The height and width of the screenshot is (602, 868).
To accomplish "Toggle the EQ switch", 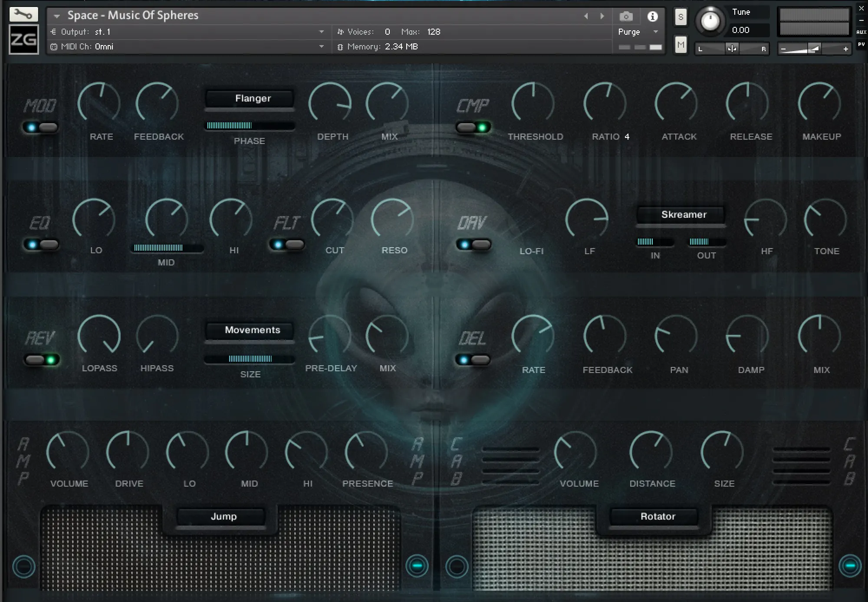I will point(41,245).
